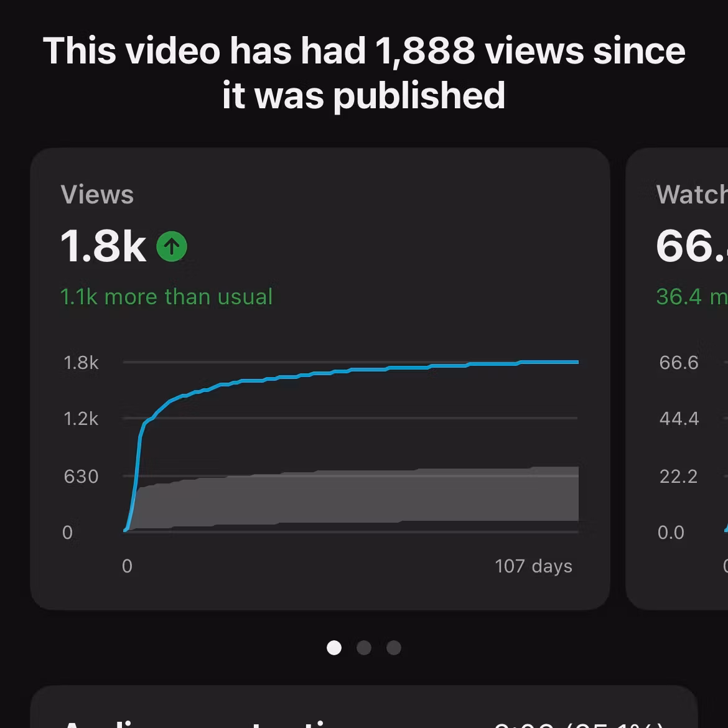Tap the green 36.4 comparison text

[692, 297]
